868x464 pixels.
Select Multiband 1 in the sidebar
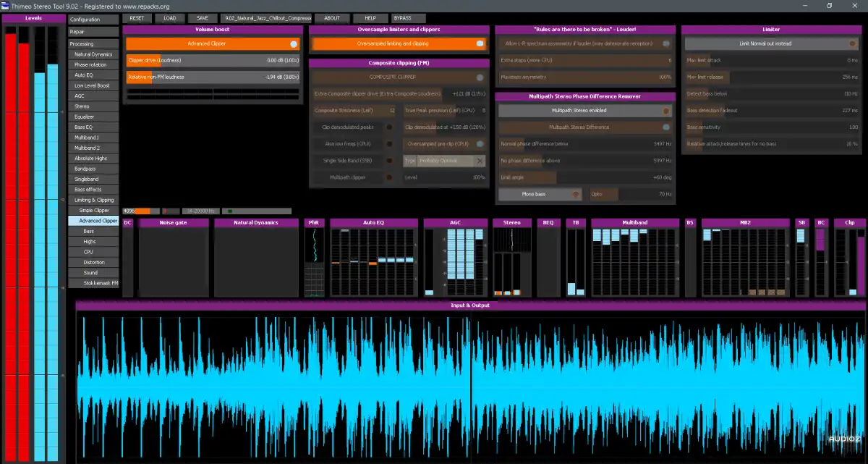pyautogui.click(x=93, y=138)
